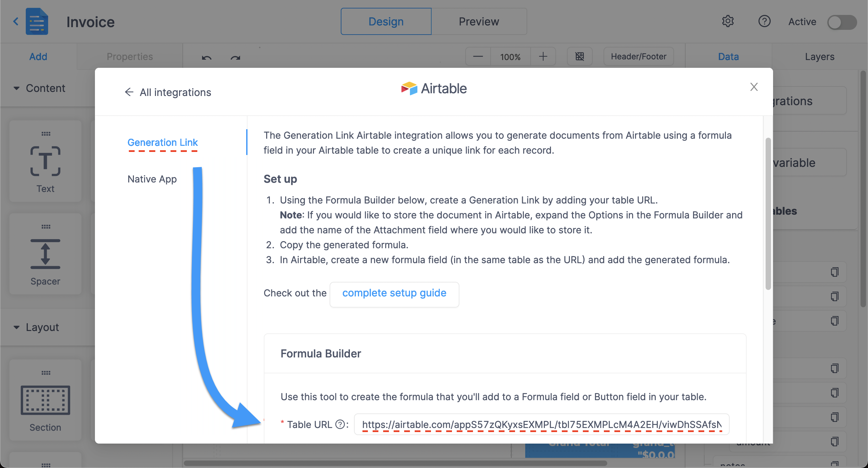Toggle the grid display icon
The width and height of the screenshot is (868, 468).
coord(580,56)
